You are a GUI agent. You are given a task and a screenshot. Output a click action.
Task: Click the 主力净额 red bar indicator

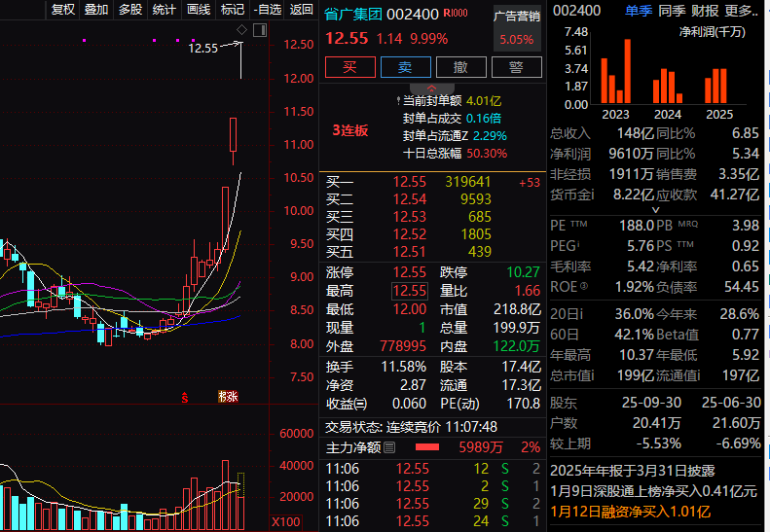[x=426, y=447]
